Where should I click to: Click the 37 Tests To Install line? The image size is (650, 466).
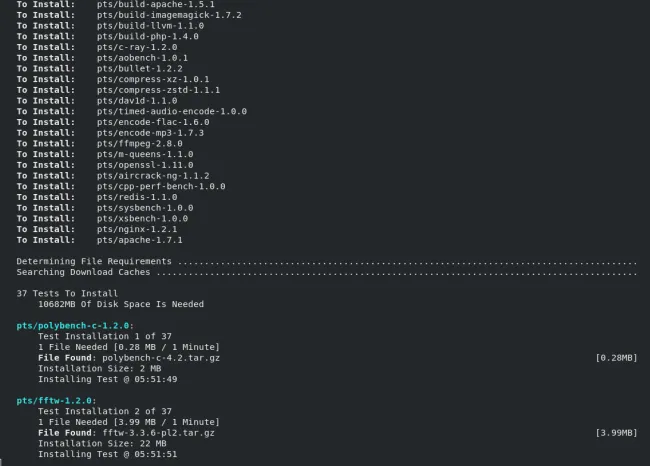point(67,294)
